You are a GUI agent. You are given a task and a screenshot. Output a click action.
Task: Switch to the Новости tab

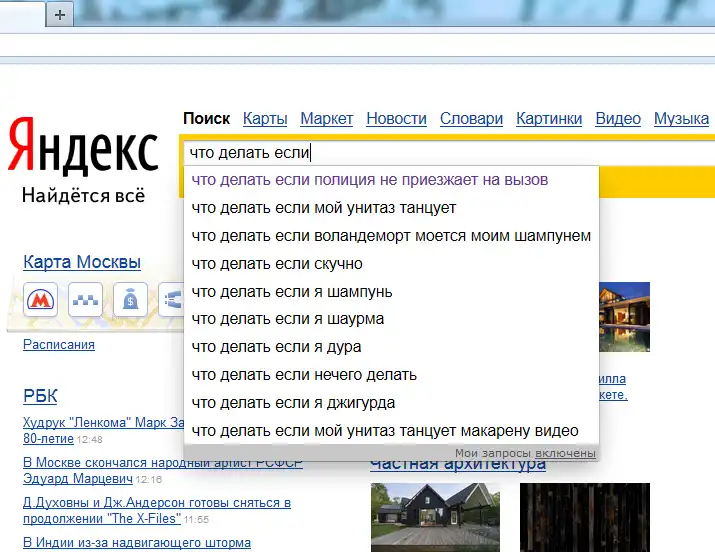click(x=396, y=118)
